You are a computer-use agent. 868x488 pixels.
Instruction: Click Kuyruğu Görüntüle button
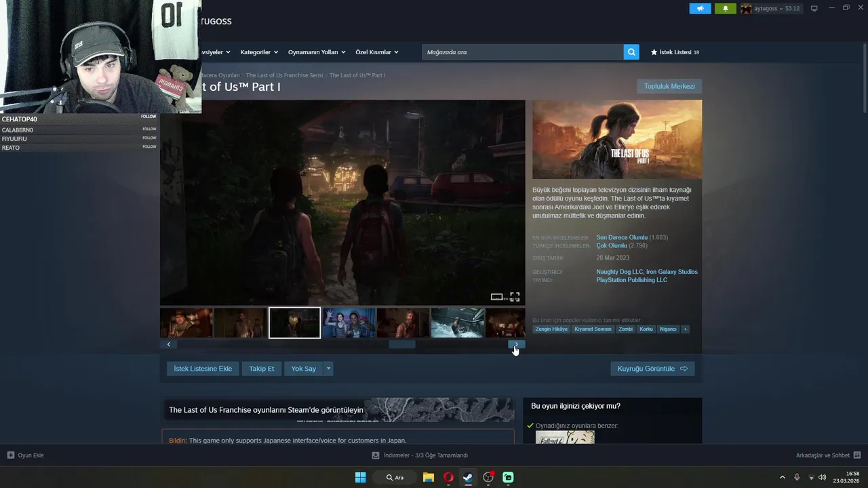tap(652, 369)
